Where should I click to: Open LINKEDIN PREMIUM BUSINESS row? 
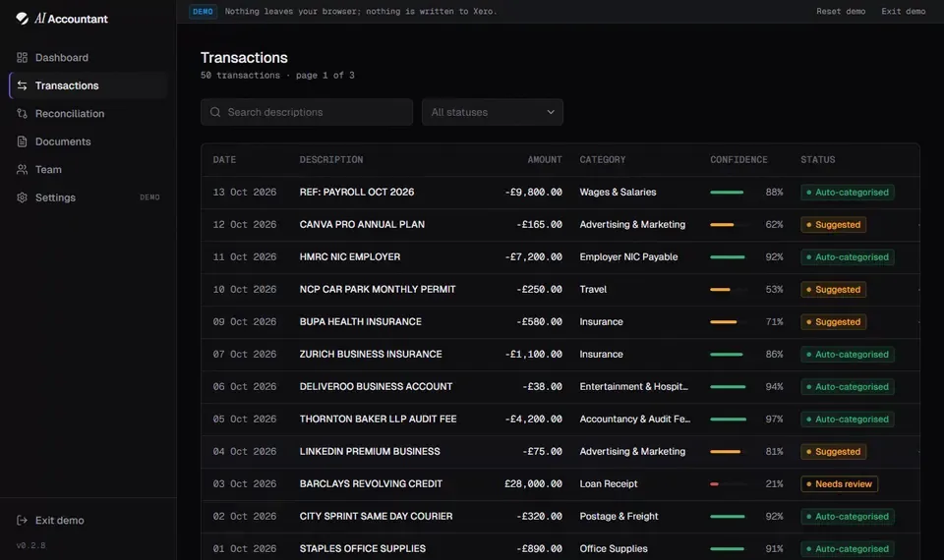click(x=560, y=451)
